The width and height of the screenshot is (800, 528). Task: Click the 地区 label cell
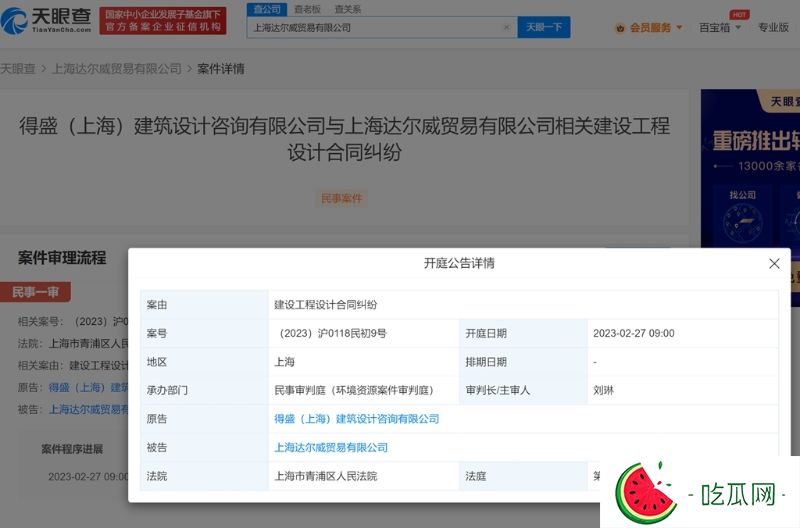[x=205, y=362]
